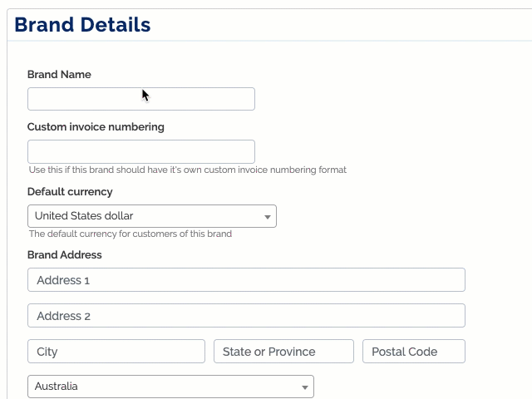
Task: Focus the State or Province field
Action: [x=283, y=351]
